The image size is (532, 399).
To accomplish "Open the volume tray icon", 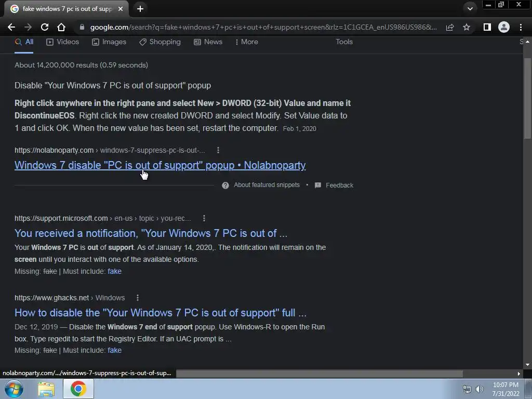I will [x=480, y=389].
